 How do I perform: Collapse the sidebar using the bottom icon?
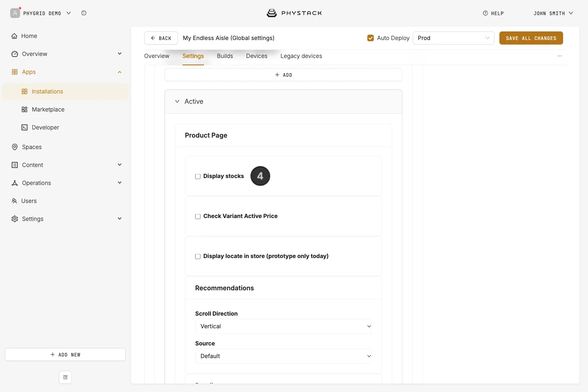coord(65,377)
